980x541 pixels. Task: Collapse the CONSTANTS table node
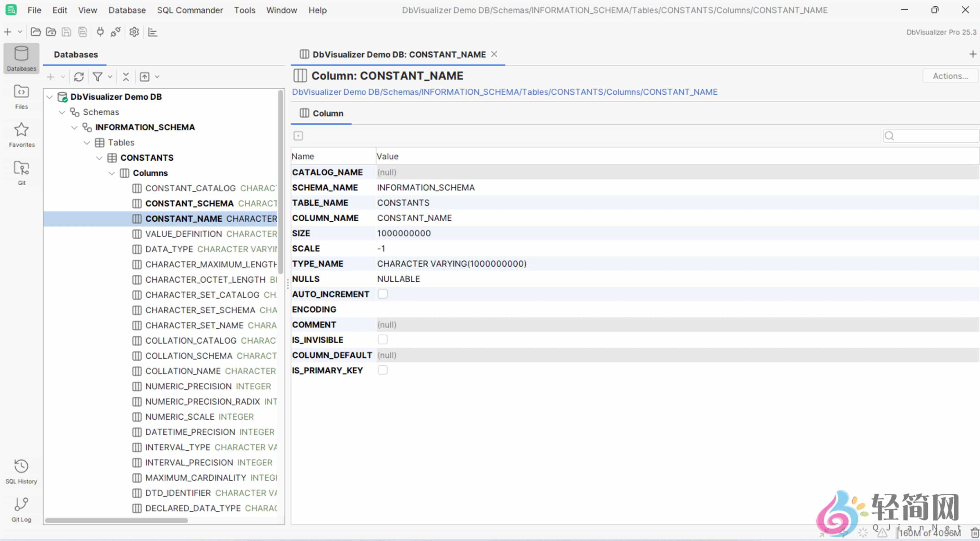[x=99, y=158]
